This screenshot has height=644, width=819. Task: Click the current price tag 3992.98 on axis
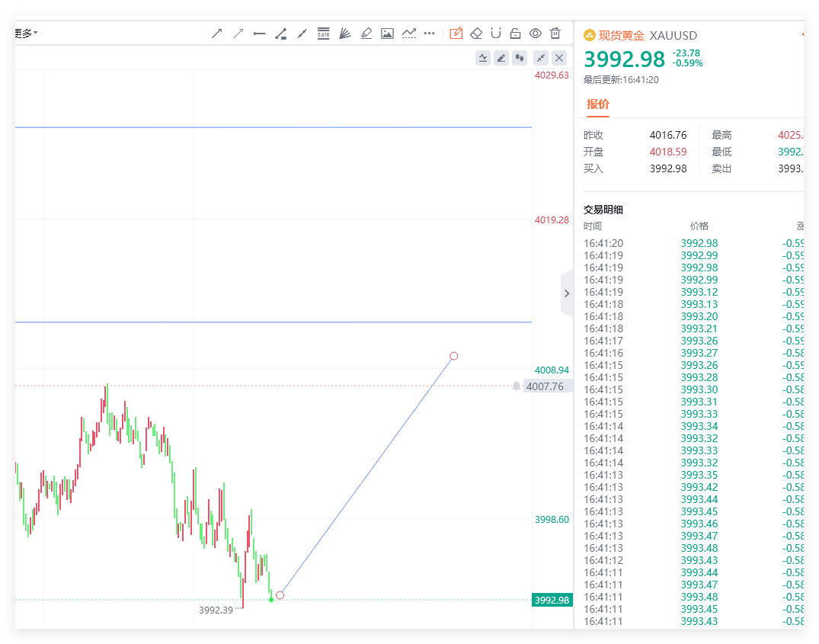click(x=552, y=600)
